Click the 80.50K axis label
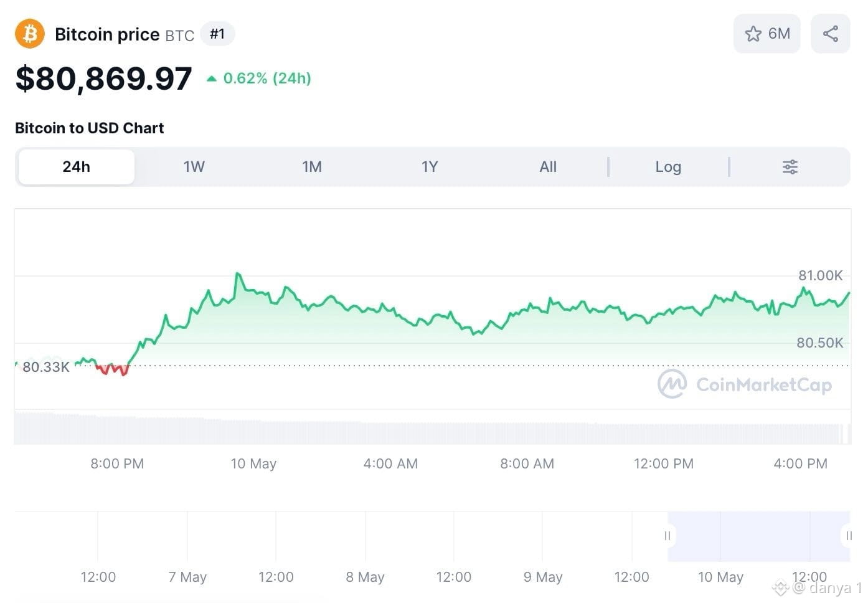This screenshot has height=603, width=868. click(820, 343)
